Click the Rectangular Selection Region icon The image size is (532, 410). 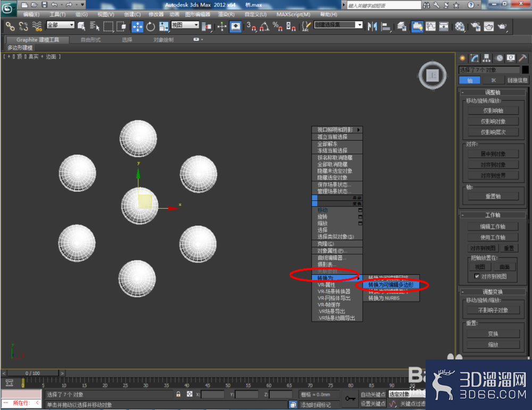point(108,26)
